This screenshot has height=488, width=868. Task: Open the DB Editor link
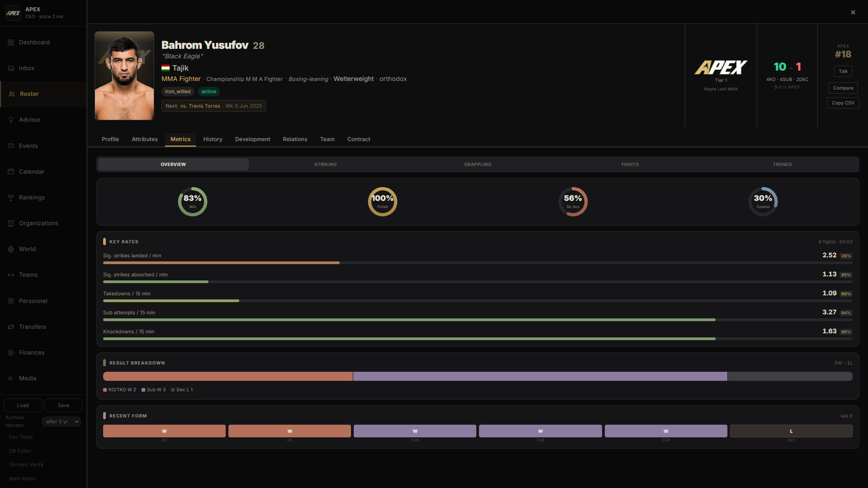click(x=20, y=451)
